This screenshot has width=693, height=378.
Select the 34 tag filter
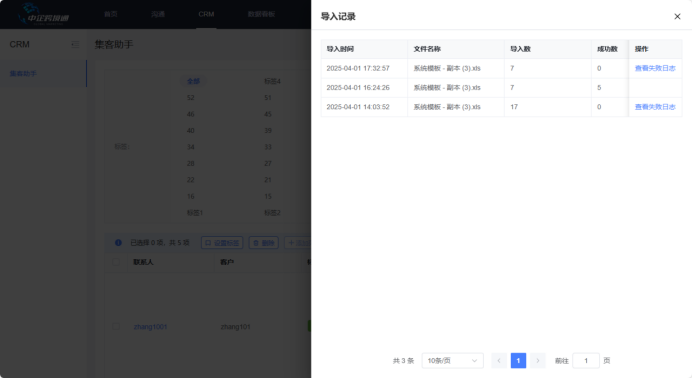coord(190,147)
